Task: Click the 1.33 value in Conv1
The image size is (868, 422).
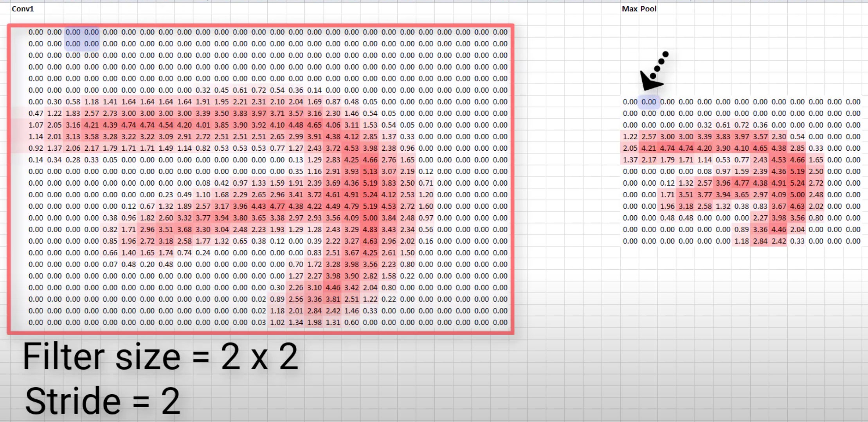Action: tap(258, 183)
